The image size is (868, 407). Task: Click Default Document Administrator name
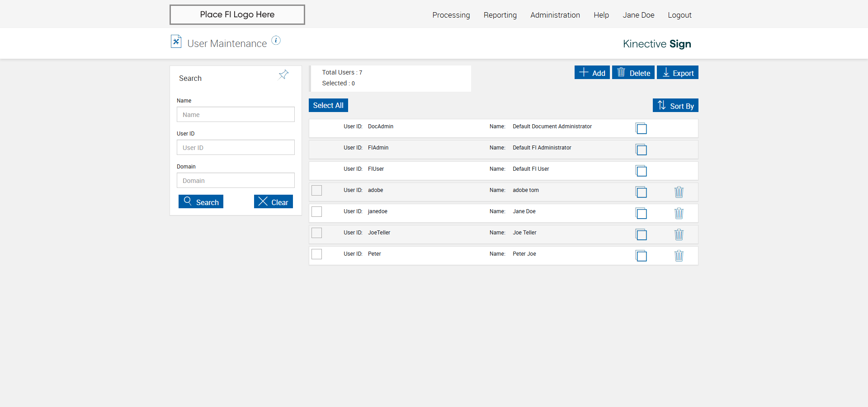tap(552, 126)
